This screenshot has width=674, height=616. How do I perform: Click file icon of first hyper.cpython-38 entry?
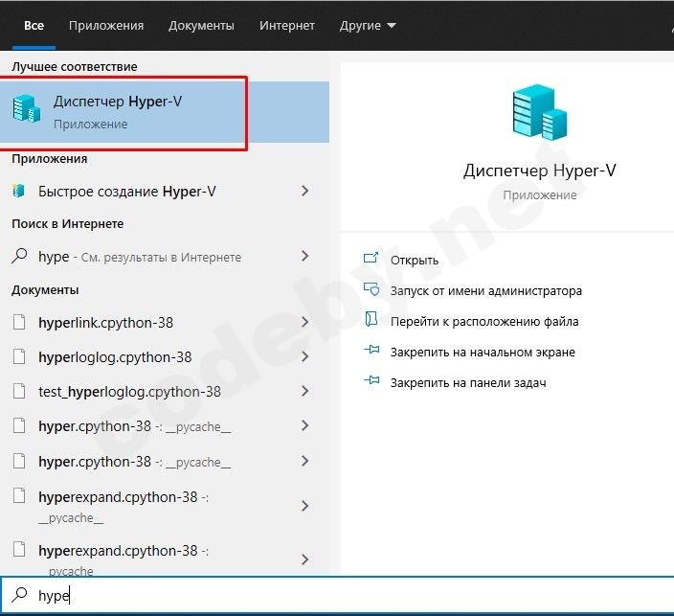tap(19, 425)
